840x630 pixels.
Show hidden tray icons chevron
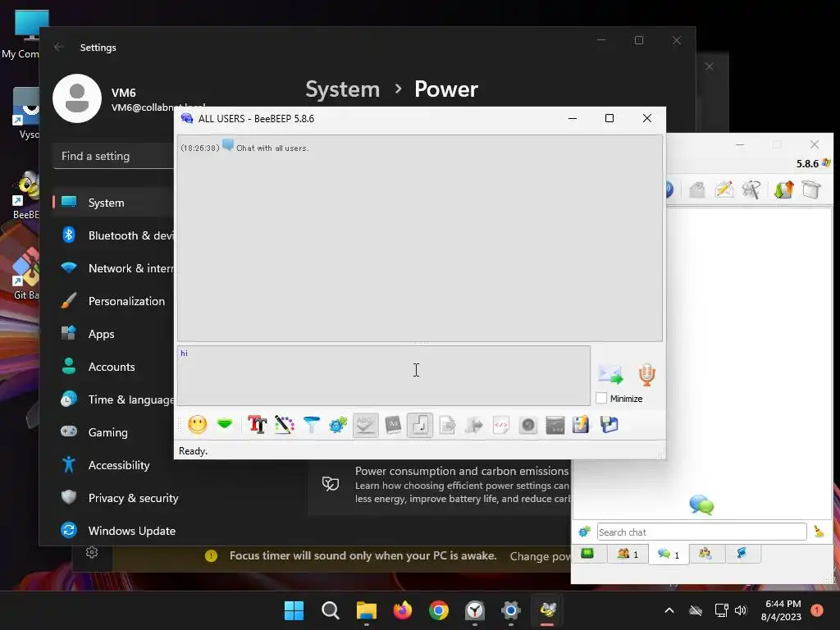pyautogui.click(x=669, y=610)
